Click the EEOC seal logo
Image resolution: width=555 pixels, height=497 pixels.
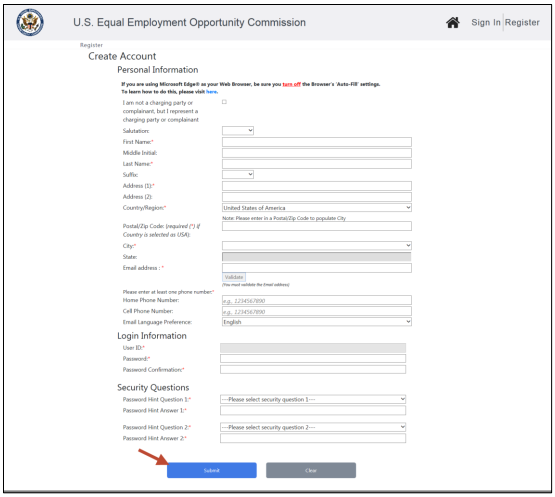(x=30, y=22)
